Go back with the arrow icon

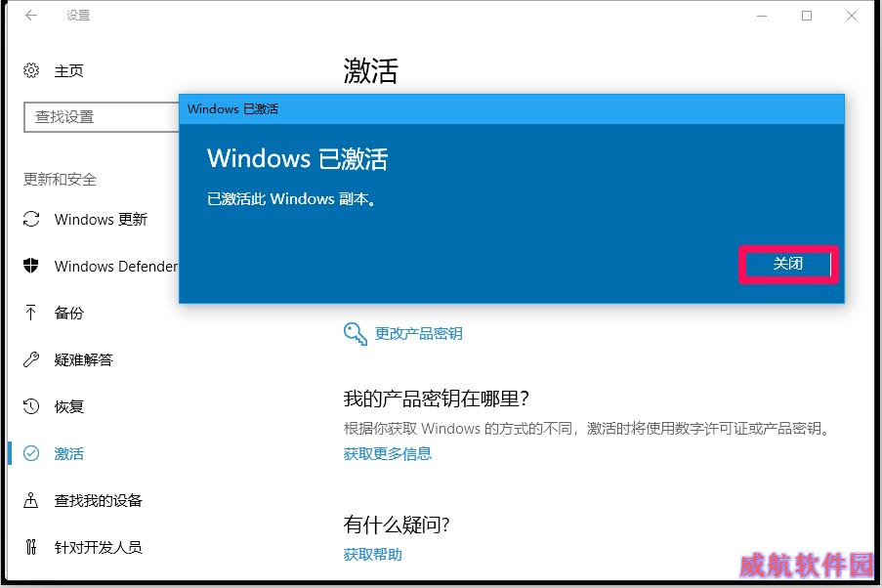pyautogui.click(x=31, y=16)
